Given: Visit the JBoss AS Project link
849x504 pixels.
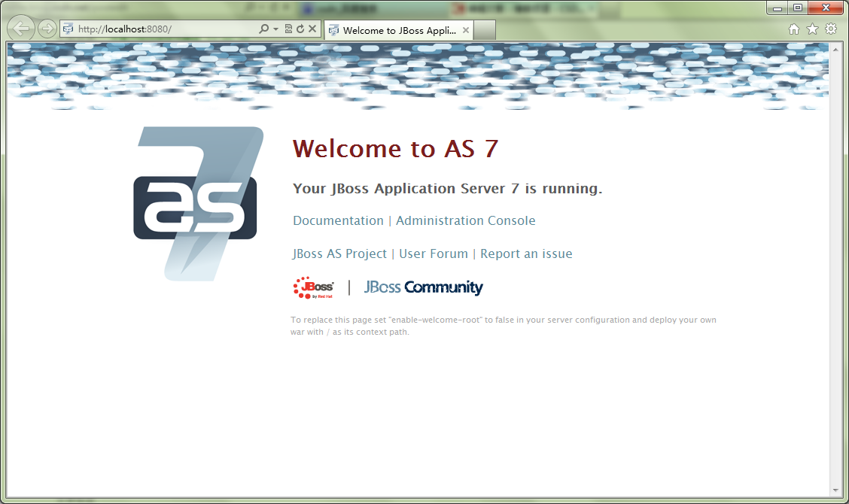Looking at the screenshot, I should click(x=339, y=254).
